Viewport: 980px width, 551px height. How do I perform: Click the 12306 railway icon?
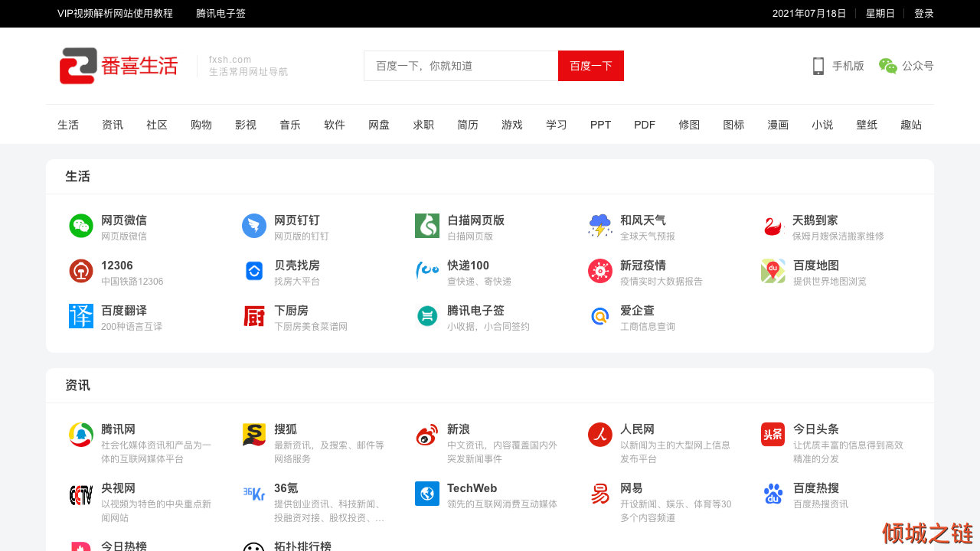click(x=81, y=271)
